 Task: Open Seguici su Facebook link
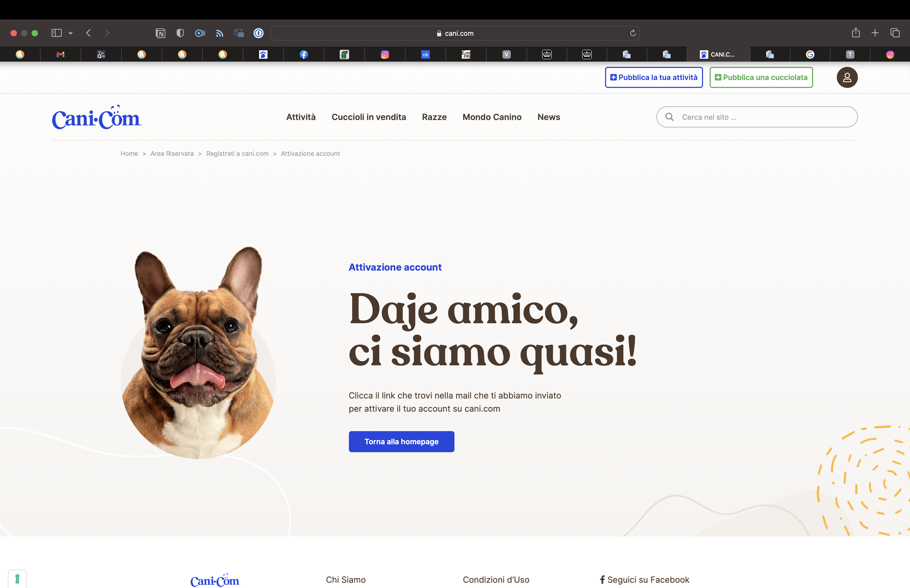click(x=645, y=580)
